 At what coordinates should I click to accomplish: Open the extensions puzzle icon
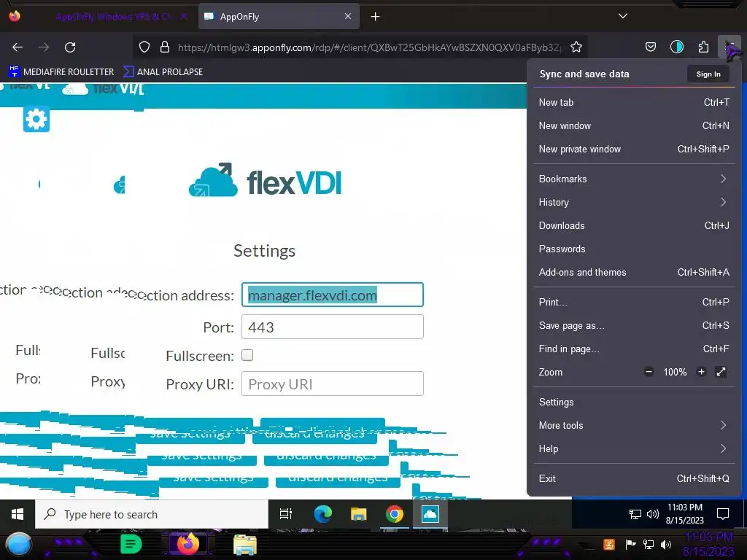[x=703, y=47]
